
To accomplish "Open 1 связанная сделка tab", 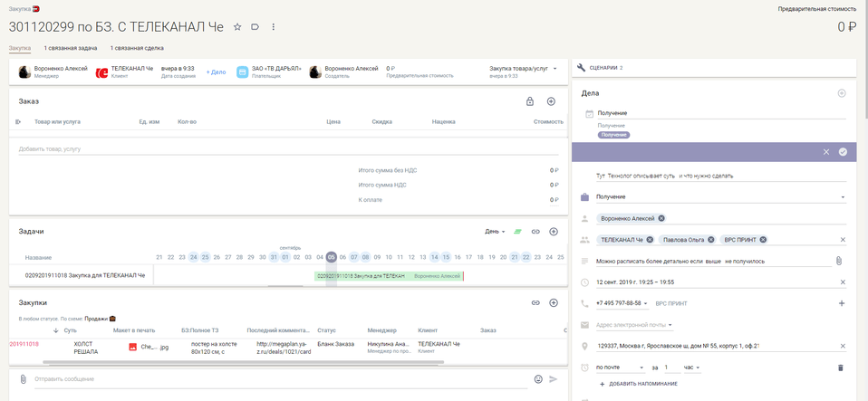I will pyautogui.click(x=137, y=48).
